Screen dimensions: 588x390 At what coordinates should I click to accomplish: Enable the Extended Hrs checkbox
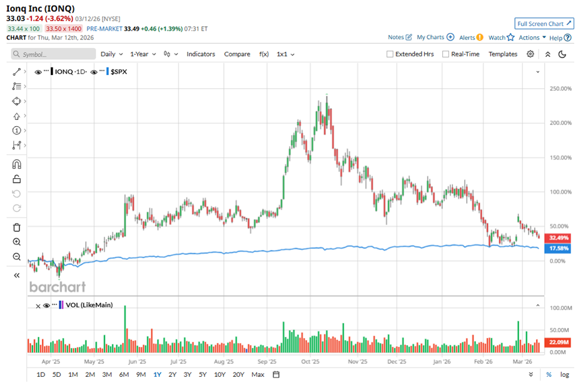click(390, 54)
